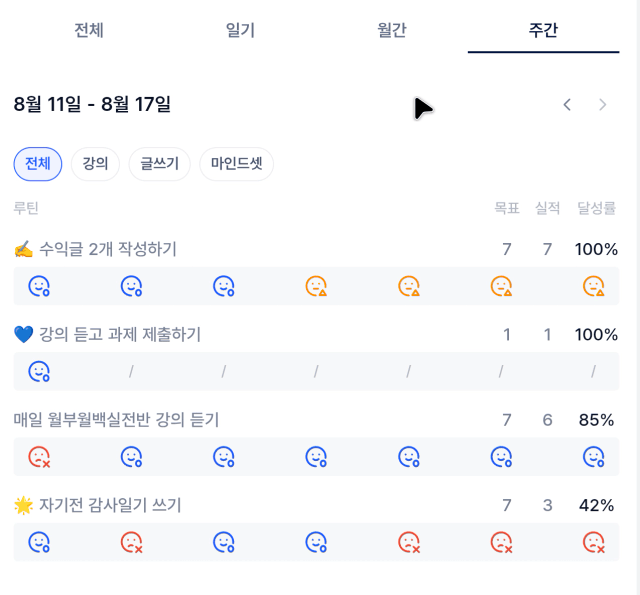
Task: Filter routines by 강의 chip
Action: click(x=95, y=164)
